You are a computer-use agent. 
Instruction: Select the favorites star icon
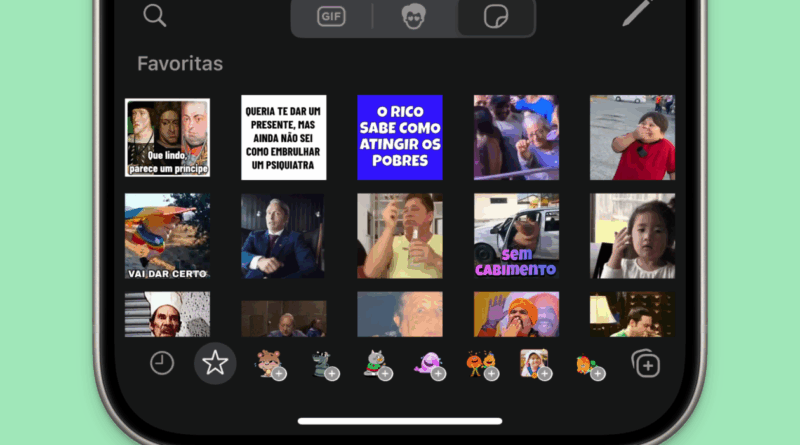click(x=215, y=363)
